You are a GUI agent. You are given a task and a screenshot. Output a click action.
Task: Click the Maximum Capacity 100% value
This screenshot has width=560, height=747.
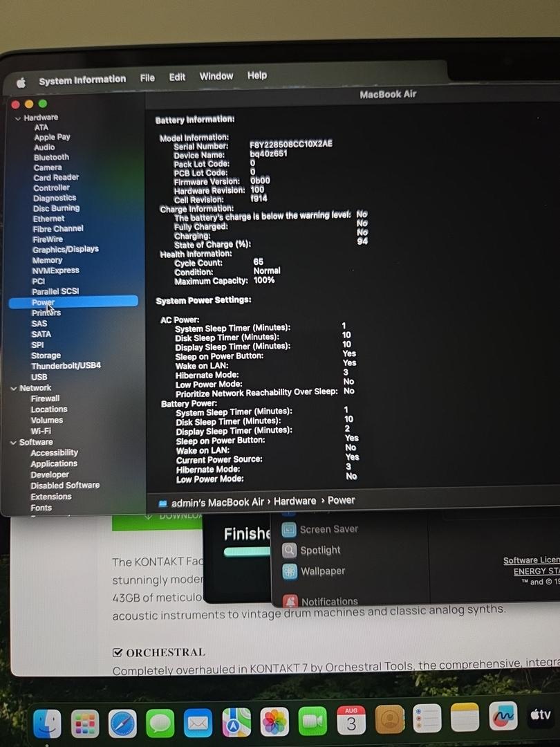pyautogui.click(x=264, y=280)
